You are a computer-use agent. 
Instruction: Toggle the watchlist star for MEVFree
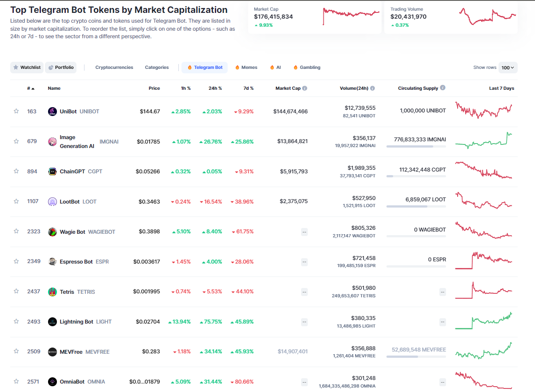coord(16,351)
